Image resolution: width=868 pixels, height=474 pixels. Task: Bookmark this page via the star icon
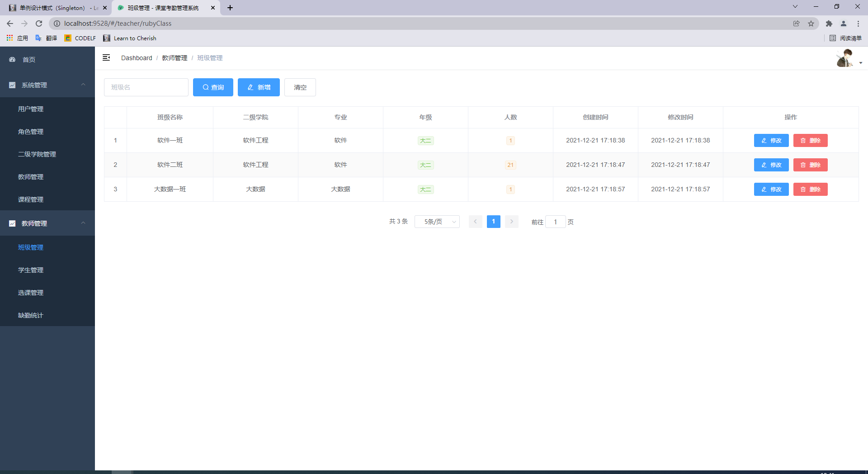[811, 23]
